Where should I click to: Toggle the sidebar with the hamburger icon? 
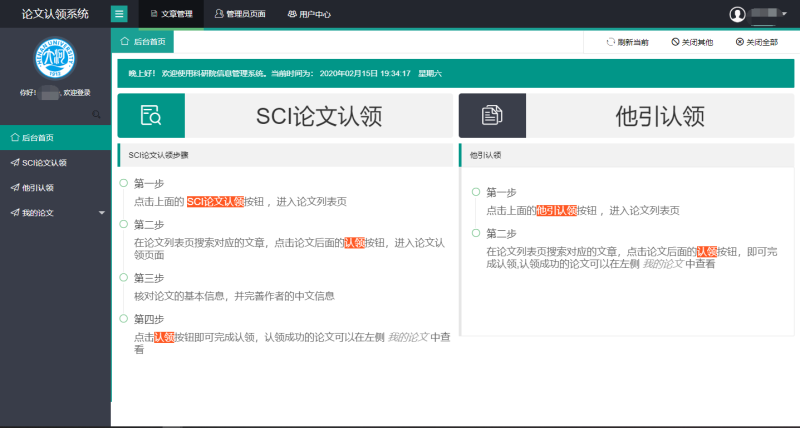click(119, 14)
